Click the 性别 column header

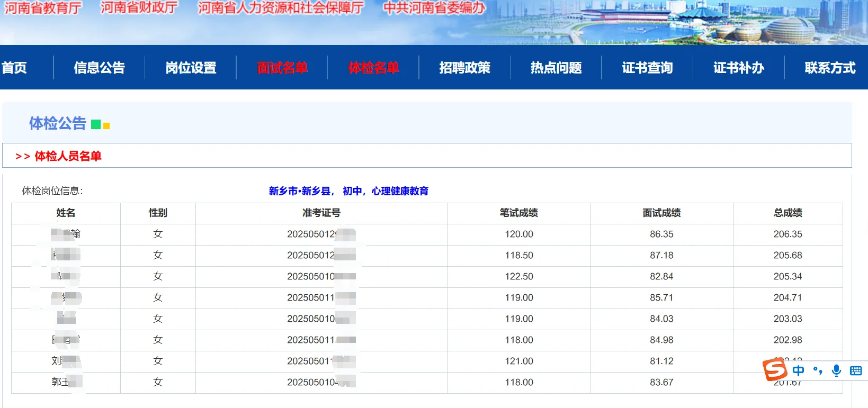click(x=158, y=213)
